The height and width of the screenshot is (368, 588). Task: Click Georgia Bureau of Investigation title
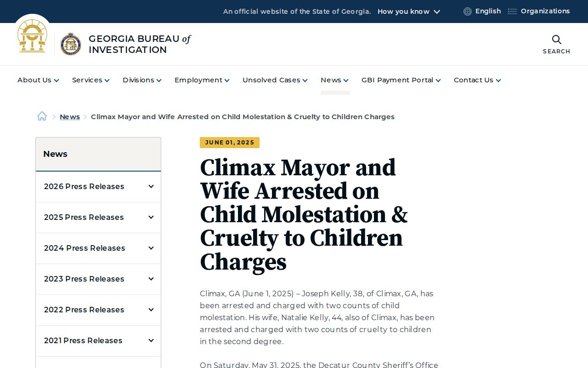[x=140, y=44]
